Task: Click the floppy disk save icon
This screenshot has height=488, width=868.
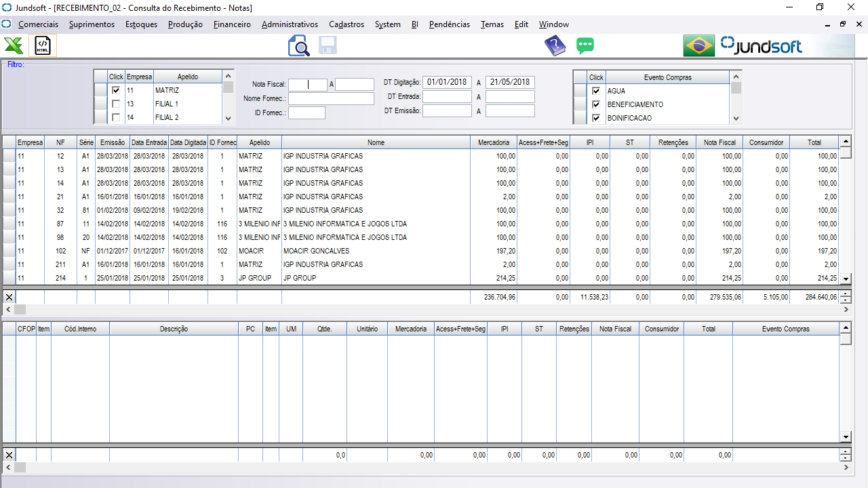Action: (x=328, y=45)
